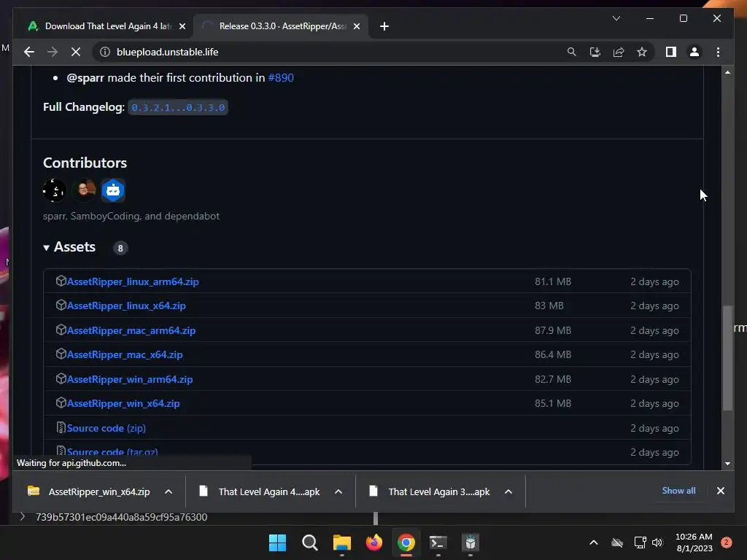Stop loading the page
Screen dimensions: 747x560
point(76,52)
